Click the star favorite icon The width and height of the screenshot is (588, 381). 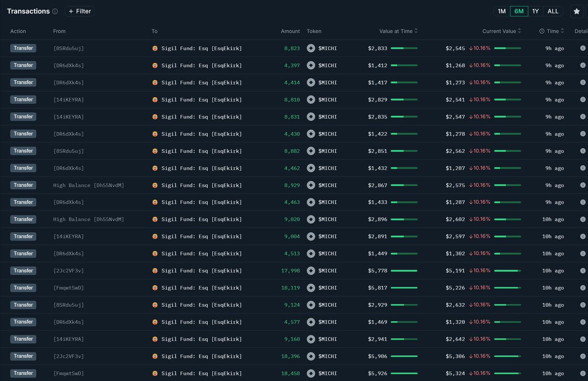pyautogui.click(x=577, y=11)
